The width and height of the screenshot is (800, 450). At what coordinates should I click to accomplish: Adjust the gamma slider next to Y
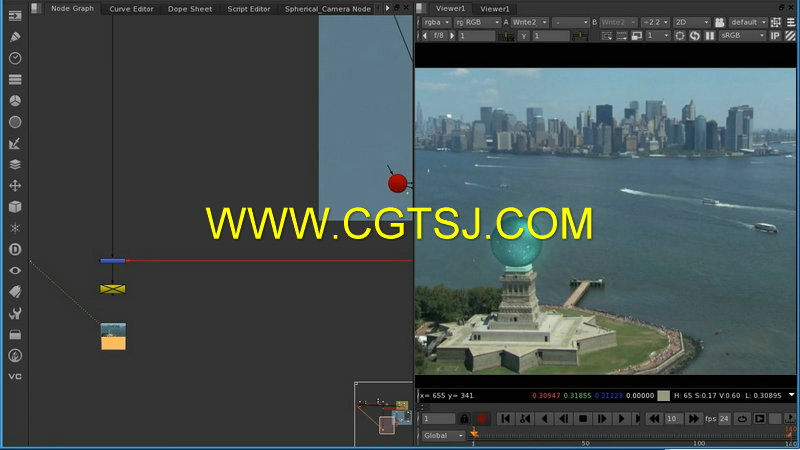(x=580, y=36)
